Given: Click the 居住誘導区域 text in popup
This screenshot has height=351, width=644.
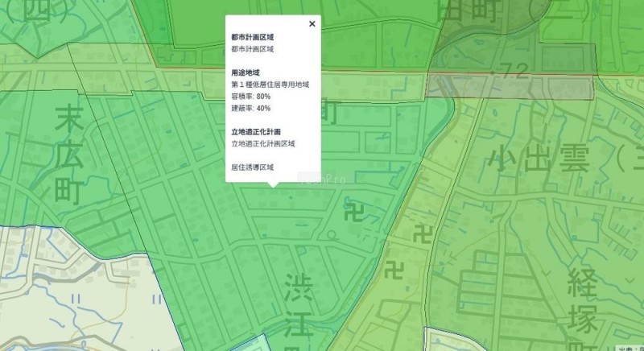Looking at the screenshot, I should coord(252,167).
